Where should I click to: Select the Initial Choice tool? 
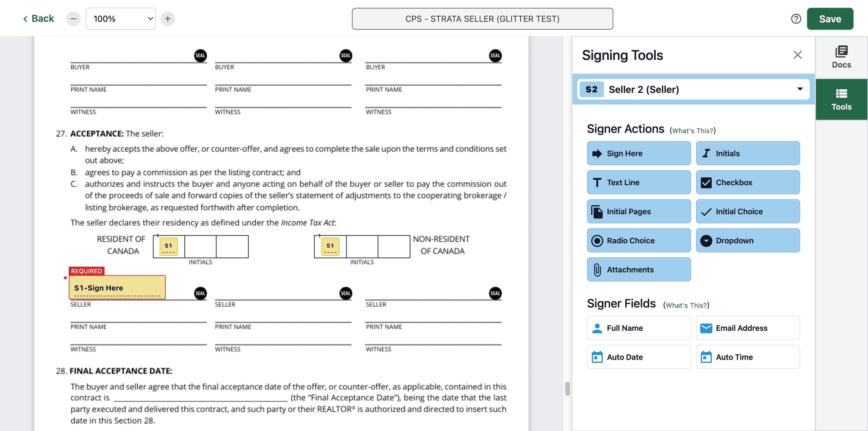pyautogui.click(x=748, y=212)
